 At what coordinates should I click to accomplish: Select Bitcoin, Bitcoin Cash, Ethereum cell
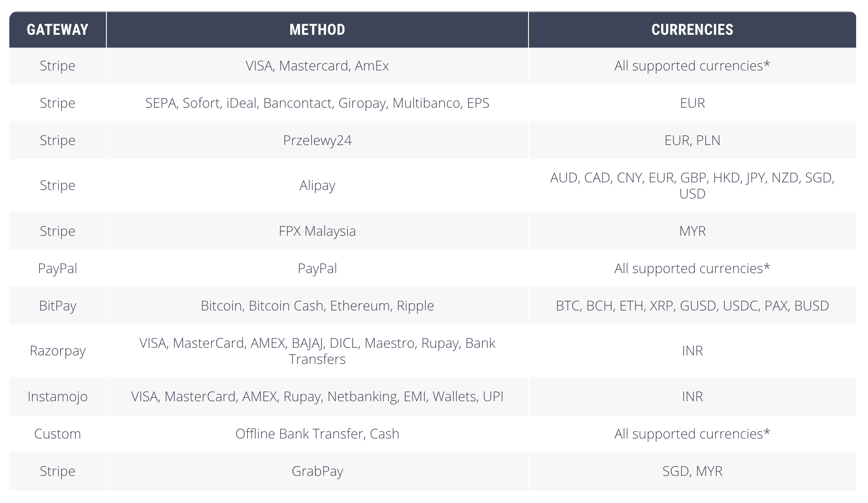tap(317, 306)
